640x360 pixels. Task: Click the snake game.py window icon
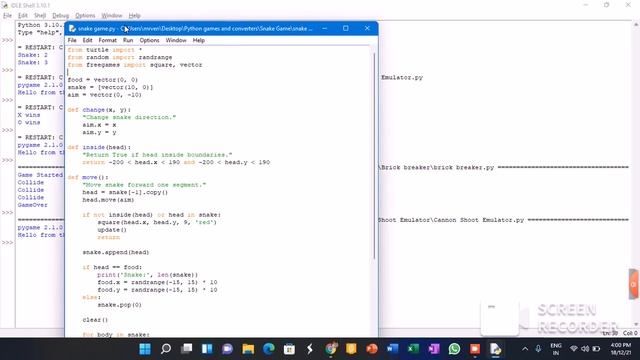(72, 29)
